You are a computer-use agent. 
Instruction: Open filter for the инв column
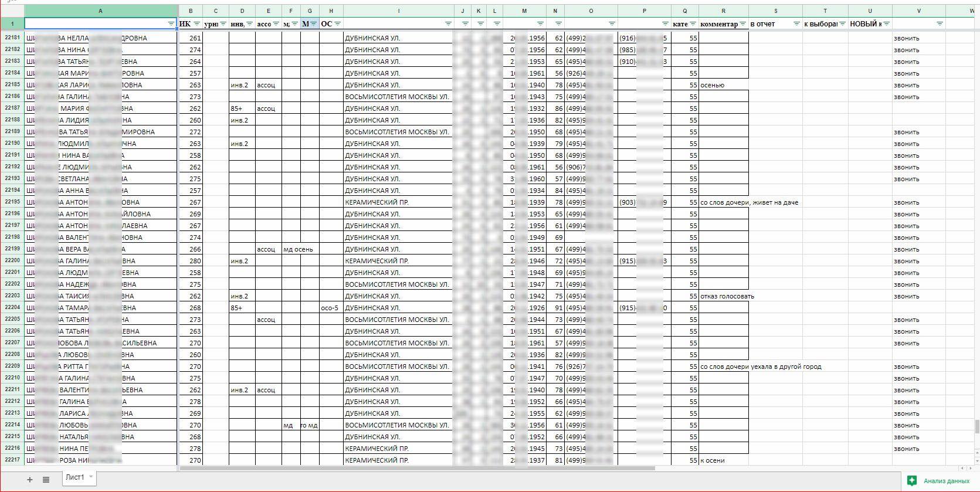click(249, 24)
